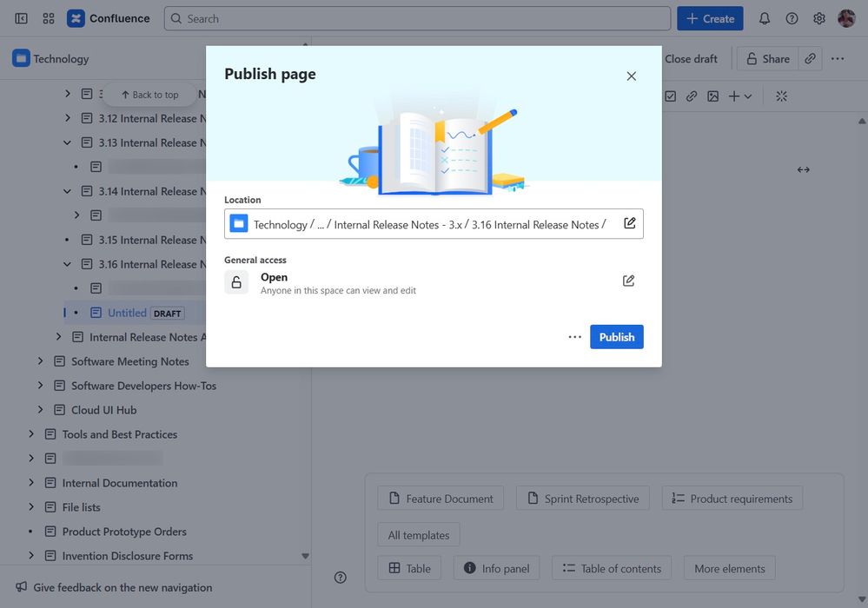Insert a Table element
868x608 pixels.
click(409, 568)
